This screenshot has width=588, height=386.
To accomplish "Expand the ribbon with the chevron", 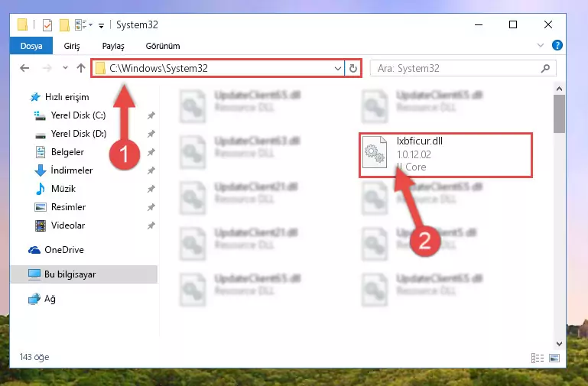I will point(541,45).
